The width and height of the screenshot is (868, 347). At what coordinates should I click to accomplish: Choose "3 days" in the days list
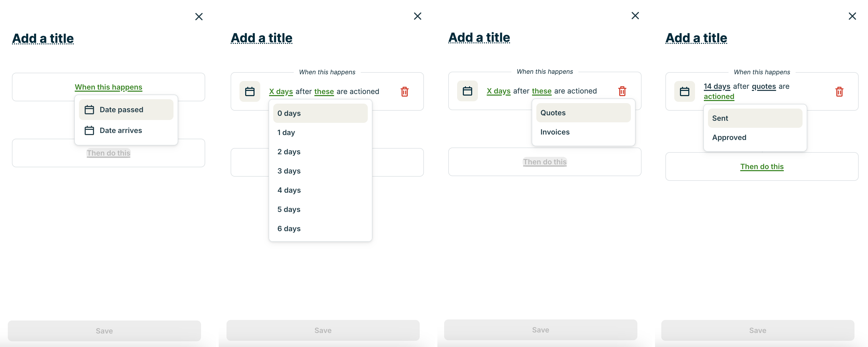click(289, 171)
